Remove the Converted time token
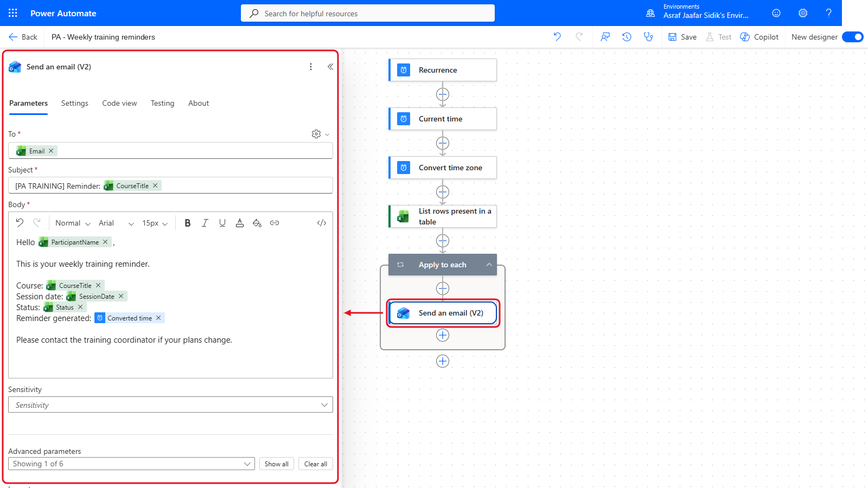This screenshot has height=488, width=868. pos(158,318)
